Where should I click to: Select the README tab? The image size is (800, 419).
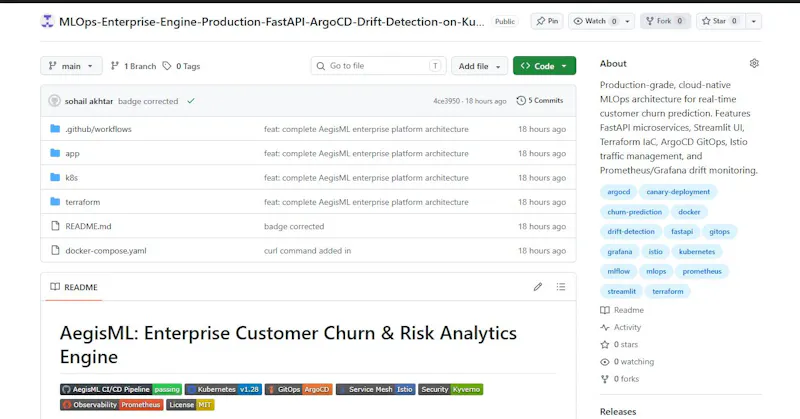[74, 287]
